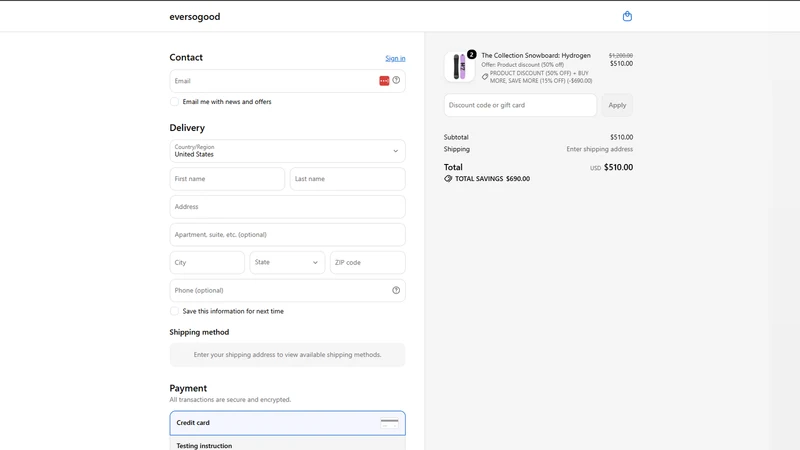Viewport: 800px width, 450px height.
Task: Go to the eversogood store home link
Action: click(195, 16)
